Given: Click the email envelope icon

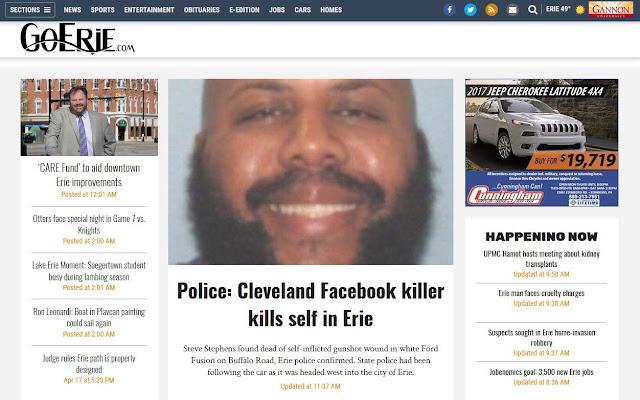Looking at the screenshot, I should click(512, 9).
